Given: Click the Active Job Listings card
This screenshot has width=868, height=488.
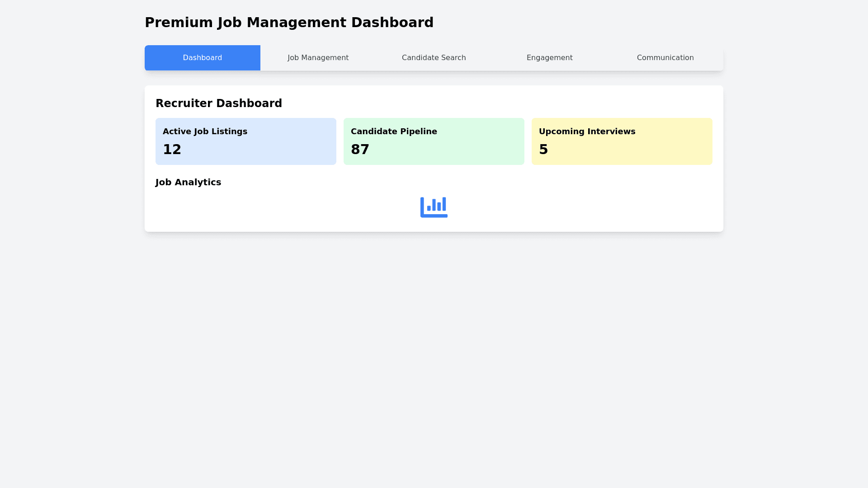Looking at the screenshot, I should [x=245, y=141].
